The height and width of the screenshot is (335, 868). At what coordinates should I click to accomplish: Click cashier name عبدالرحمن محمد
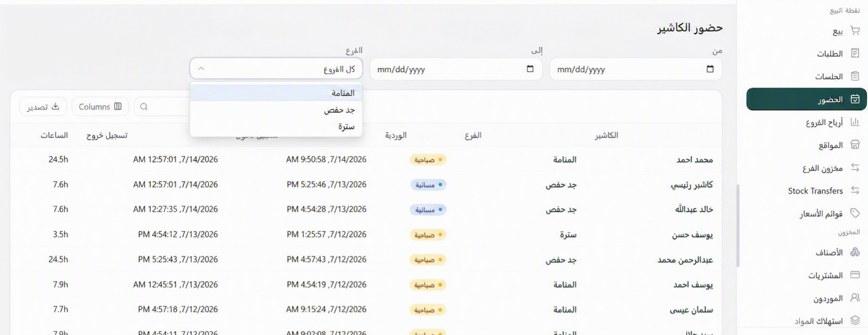[x=685, y=260]
